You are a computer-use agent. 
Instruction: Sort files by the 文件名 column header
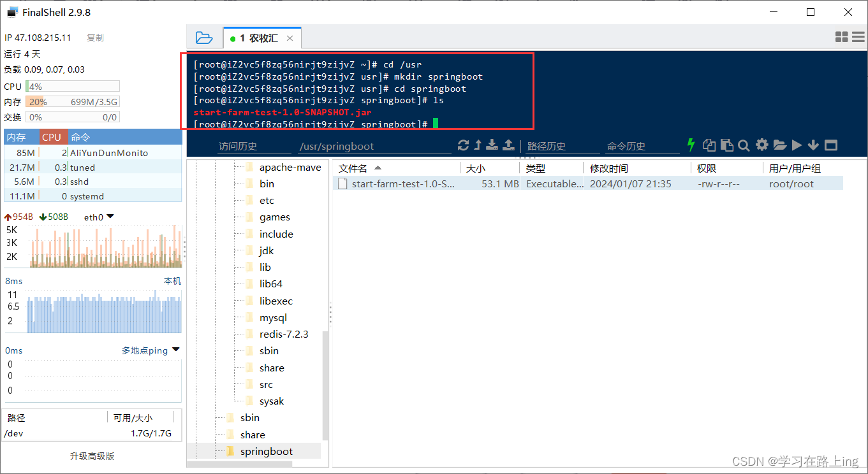[x=362, y=168]
